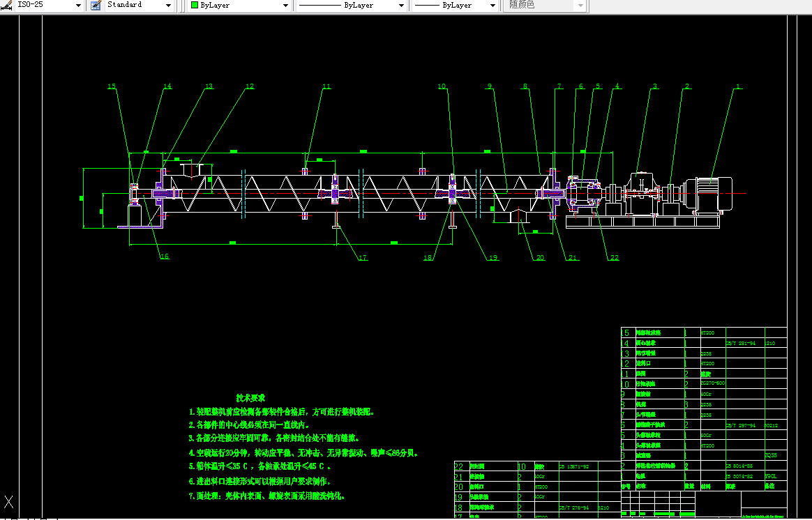Select balloon label 14 above the drawing
The width and height of the screenshot is (812, 520).
[167, 86]
